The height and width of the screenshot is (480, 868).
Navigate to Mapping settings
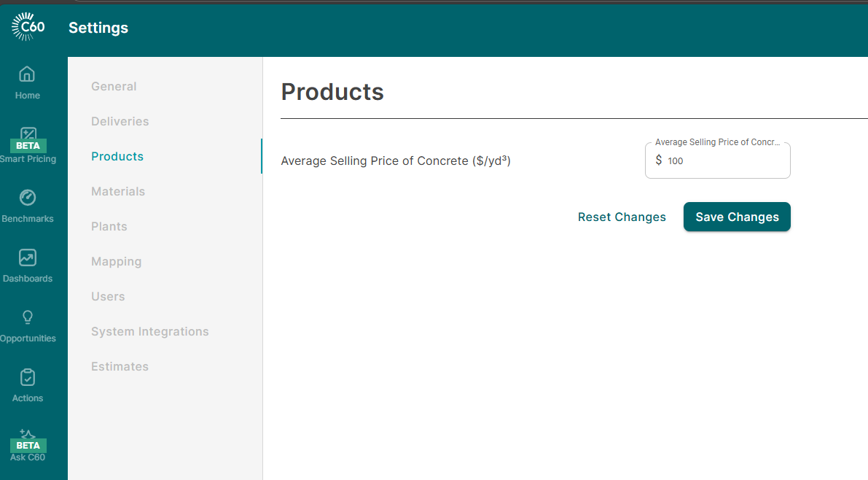pos(116,261)
